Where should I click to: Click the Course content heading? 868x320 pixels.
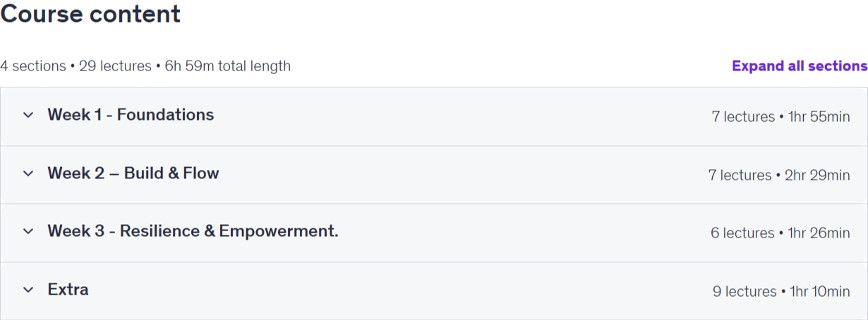tap(90, 13)
